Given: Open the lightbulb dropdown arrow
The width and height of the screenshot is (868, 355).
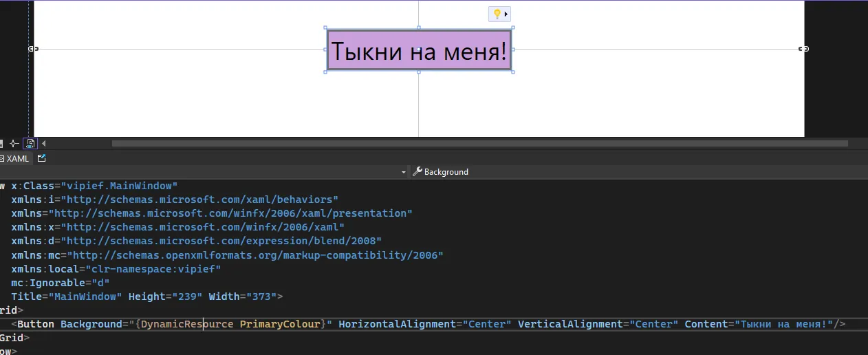Looking at the screenshot, I should point(507,14).
